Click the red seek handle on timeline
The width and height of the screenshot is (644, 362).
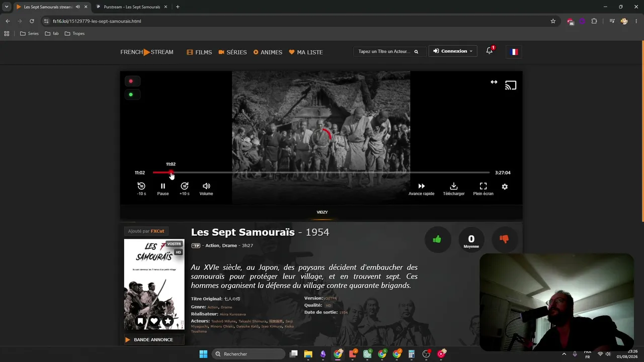(x=172, y=173)
